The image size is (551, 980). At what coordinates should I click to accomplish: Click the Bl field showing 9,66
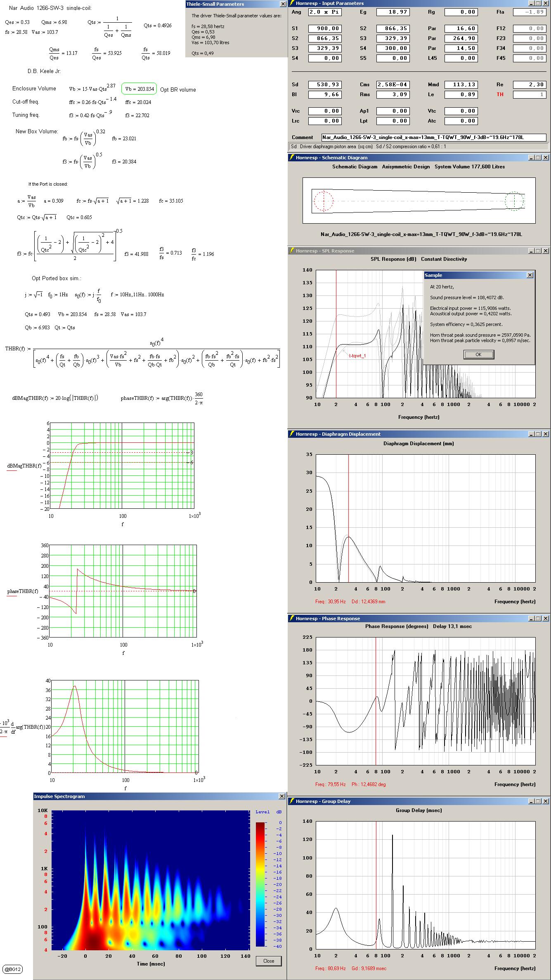[325, 94]
